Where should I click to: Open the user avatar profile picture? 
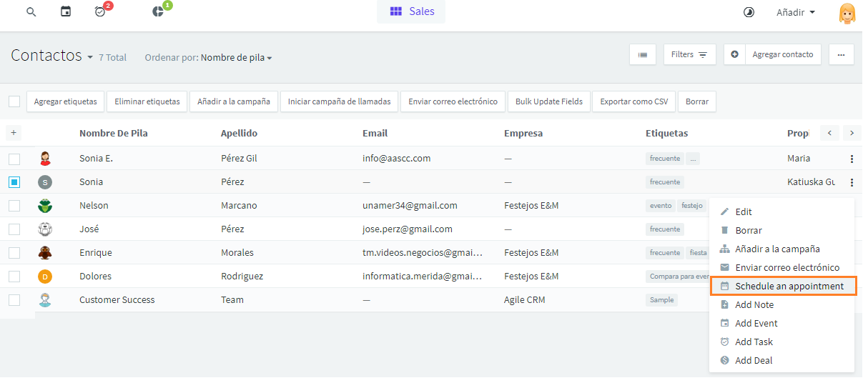click(x=847, y=14)
